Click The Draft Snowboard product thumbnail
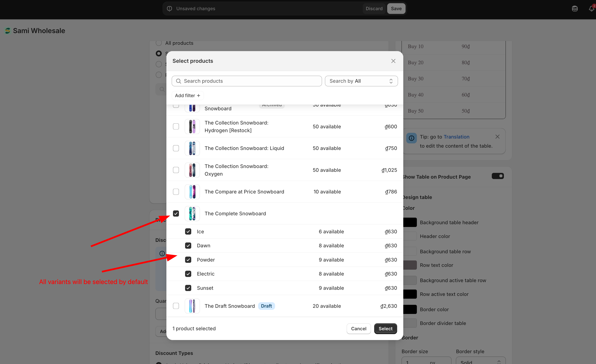The height and width of the screenshot is (364, 596). click(192, 306)
